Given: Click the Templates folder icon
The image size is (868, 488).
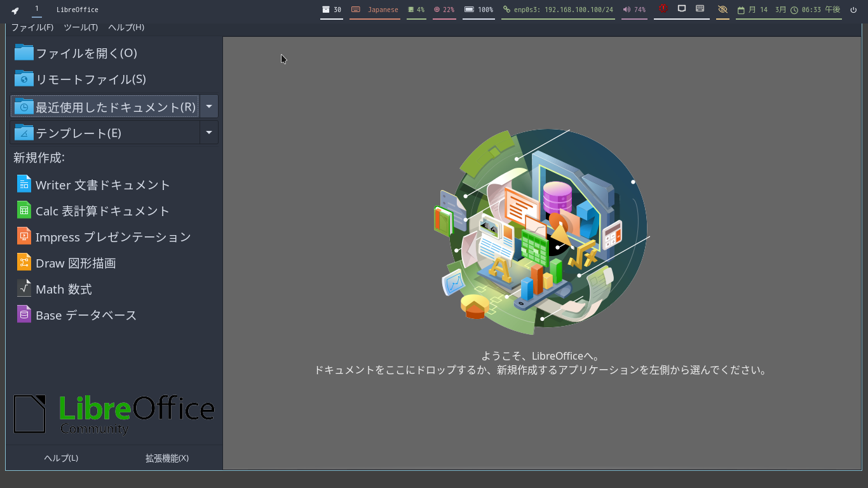Looking at the screenshot, I should (x=24, y=132).
